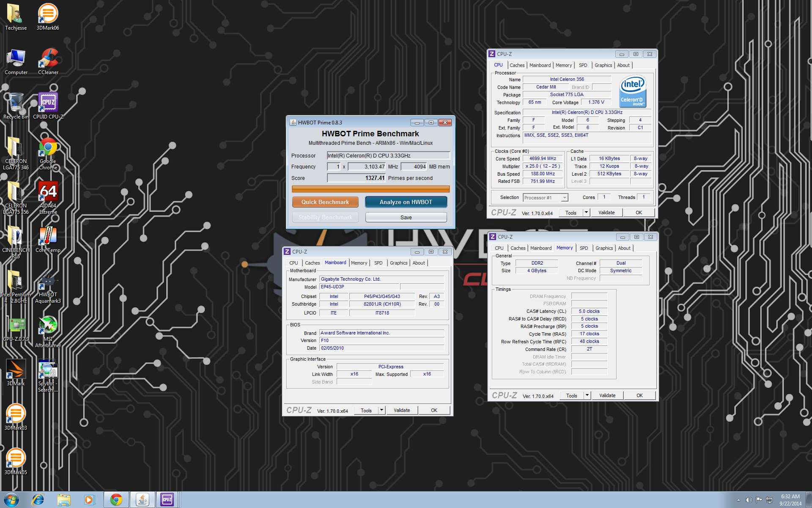The image size is (812, 508).
Task: Click Tools button in Mainboard CPU-Z window
Action: tap(366, 410)
